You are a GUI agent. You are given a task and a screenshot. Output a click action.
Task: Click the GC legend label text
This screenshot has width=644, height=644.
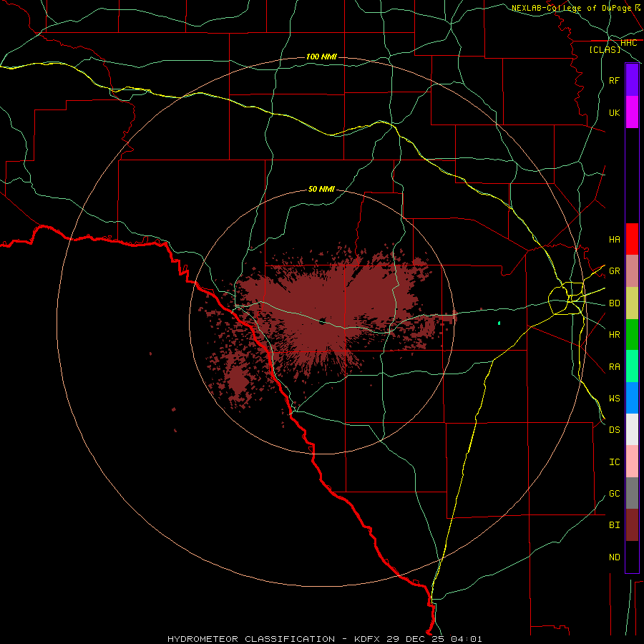(x=614, y=493)
